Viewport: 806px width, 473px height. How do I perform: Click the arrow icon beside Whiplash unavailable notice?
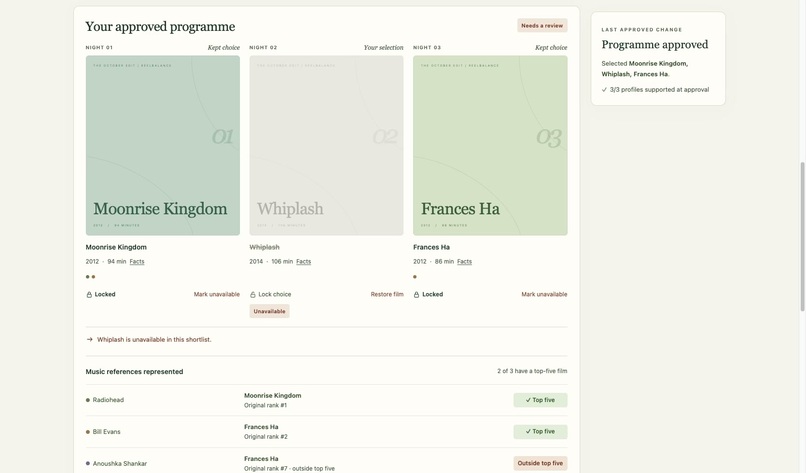tap(89, 339)
